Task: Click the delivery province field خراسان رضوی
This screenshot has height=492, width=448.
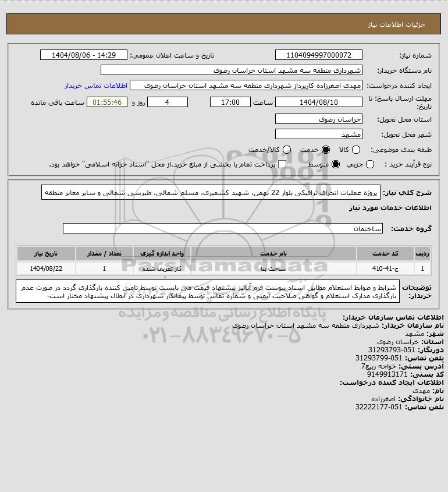Action: tap(318, 119)
